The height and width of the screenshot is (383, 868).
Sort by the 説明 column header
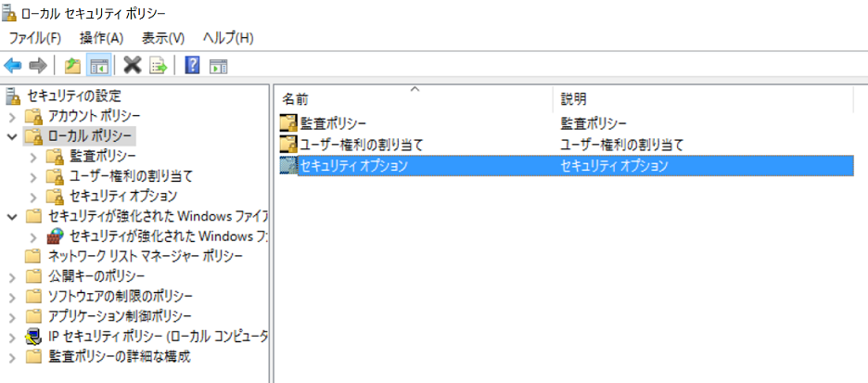click(703, 99)
